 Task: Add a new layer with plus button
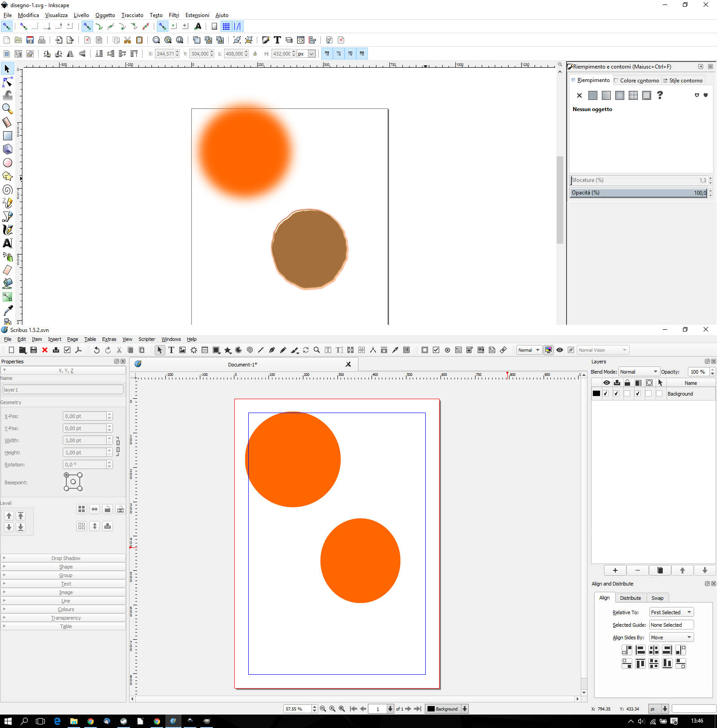click(x=615, y=570)
